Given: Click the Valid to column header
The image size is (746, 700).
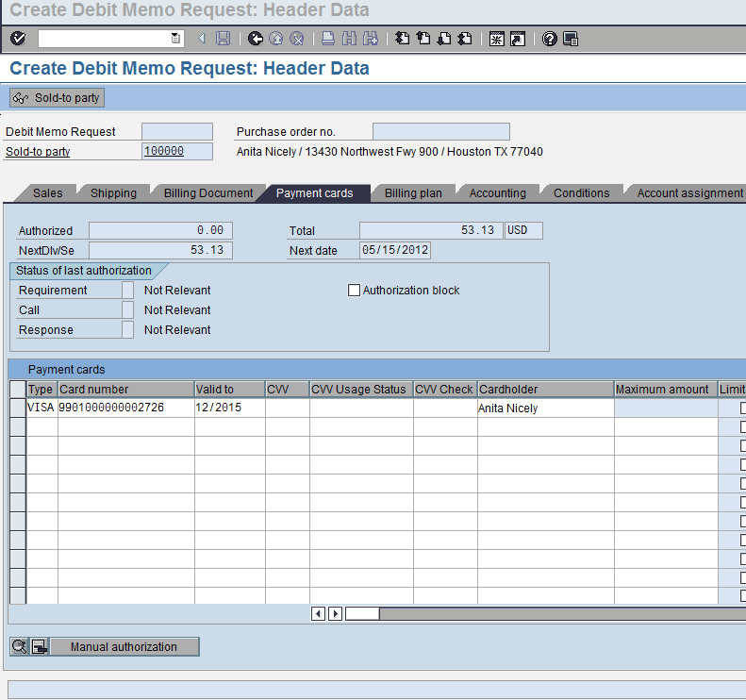Looking at the screenshot, I should [x=230, y=390].
